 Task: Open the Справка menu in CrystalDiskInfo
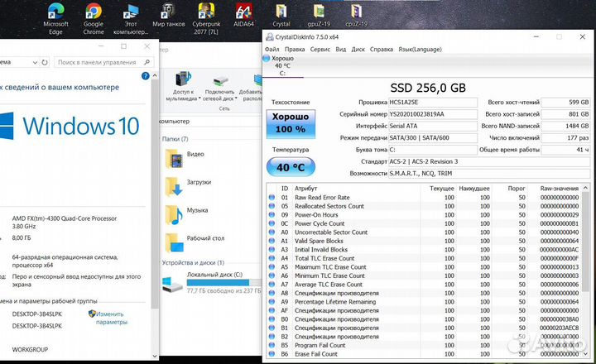point(382,50)
